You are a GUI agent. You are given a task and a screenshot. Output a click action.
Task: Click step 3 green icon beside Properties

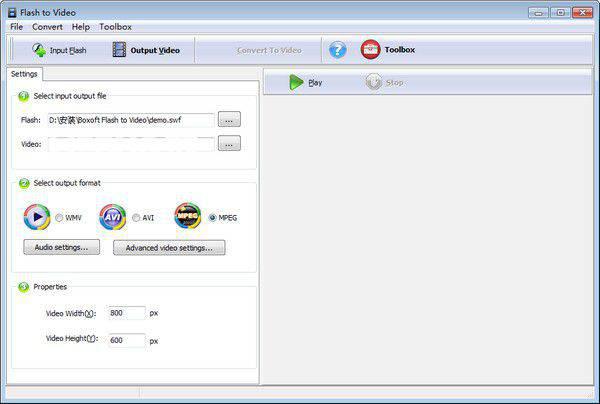pyautogui.click(x=24, y=287)
